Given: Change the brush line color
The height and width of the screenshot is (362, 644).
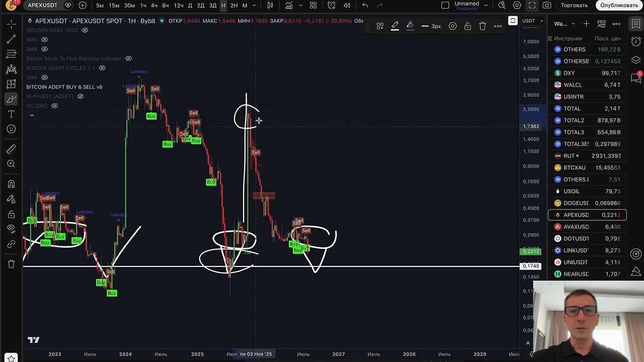Looking at the screenshot, I should (395, 26).
